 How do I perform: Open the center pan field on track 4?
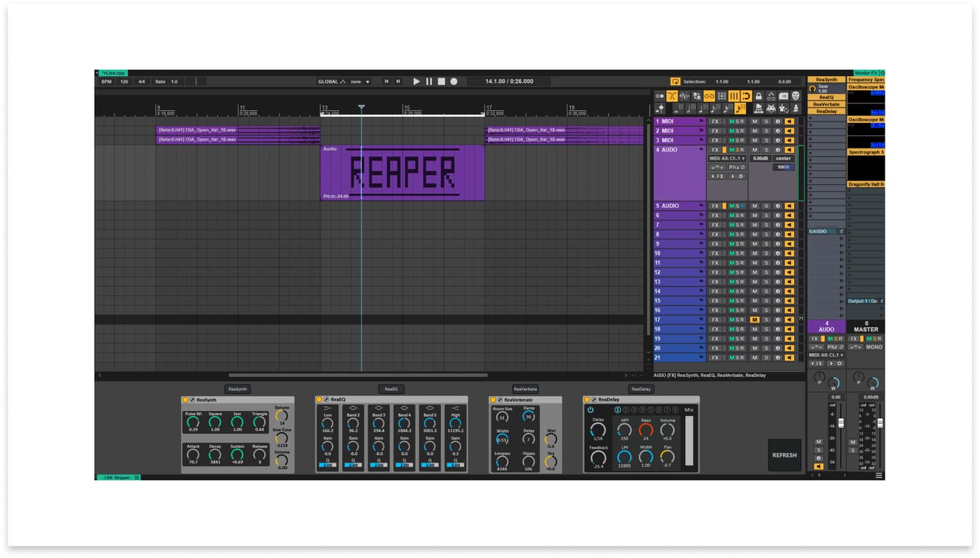783,159
